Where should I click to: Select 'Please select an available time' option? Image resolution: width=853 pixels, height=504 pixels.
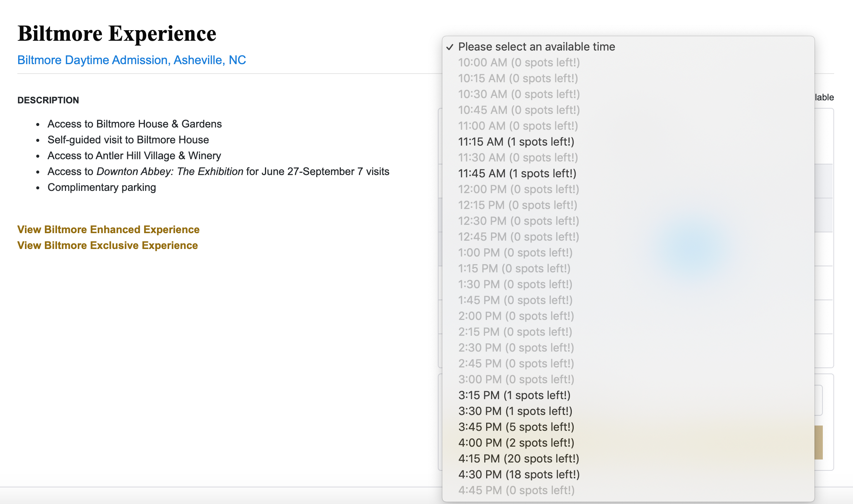536,47
